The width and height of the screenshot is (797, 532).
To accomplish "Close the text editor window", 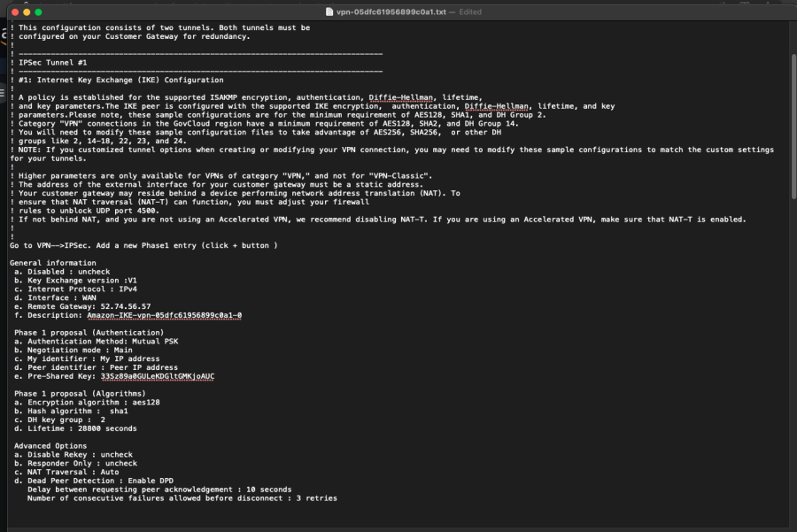I will coord(12,12).
